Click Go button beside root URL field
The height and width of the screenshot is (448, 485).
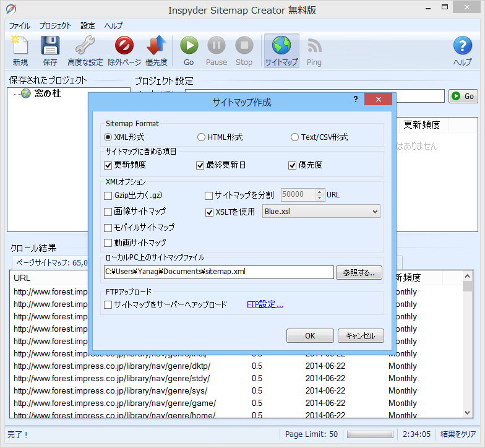click(463, 97)
